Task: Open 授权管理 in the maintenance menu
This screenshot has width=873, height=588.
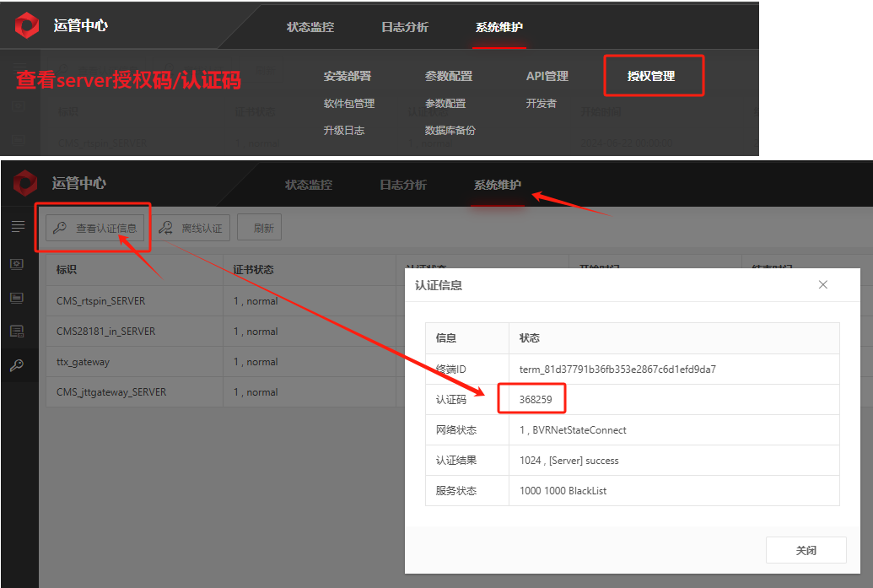Action: 651,76
